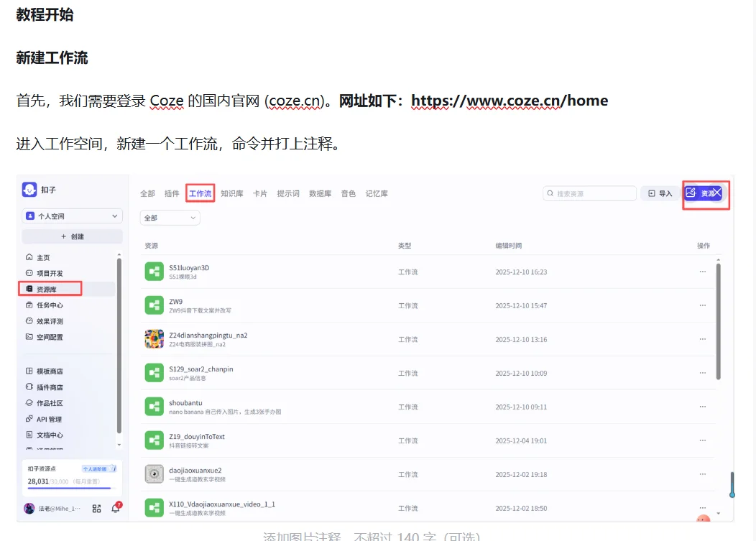Click the 导入 import button
756x541 pixels.
pos(660,193)
